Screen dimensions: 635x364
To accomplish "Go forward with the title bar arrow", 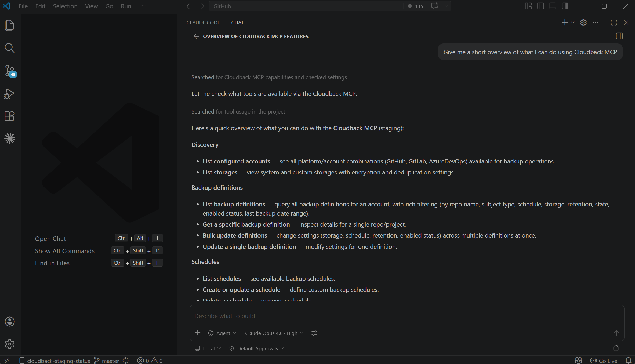I will [201, 6].
